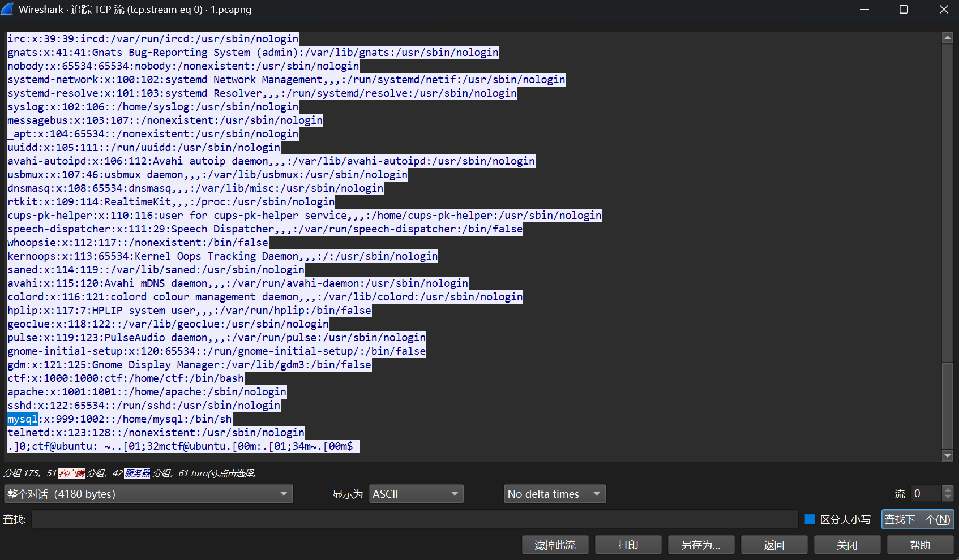
Task: Maximize the Wireshark stream window
Action: (904, 9)
